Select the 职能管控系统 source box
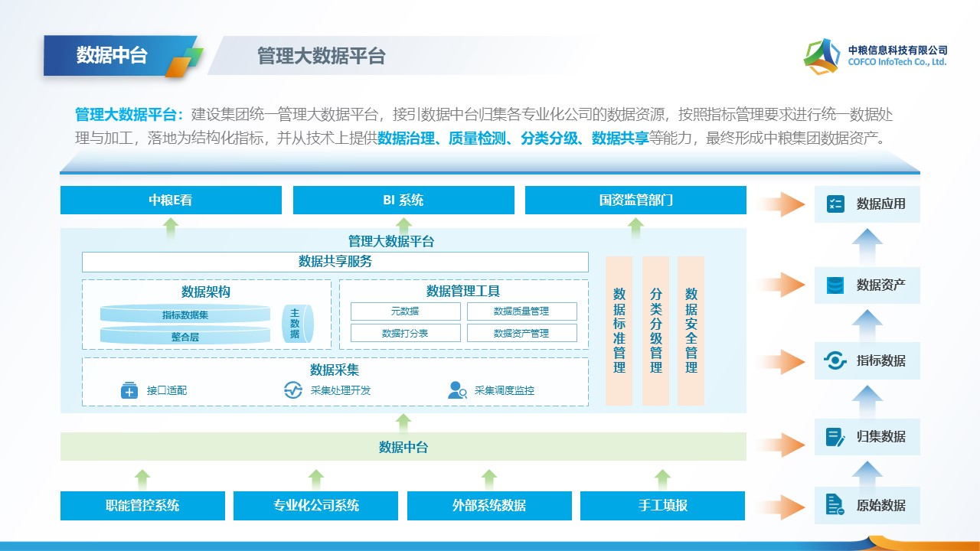Image resolution: width=980 pixels, height=551 pixels. pos(142,506)
